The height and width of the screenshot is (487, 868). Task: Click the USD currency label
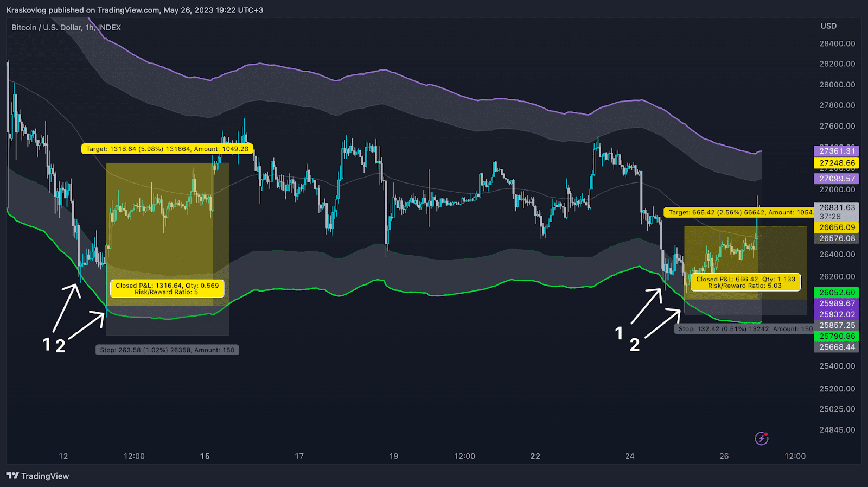(828, 26)
